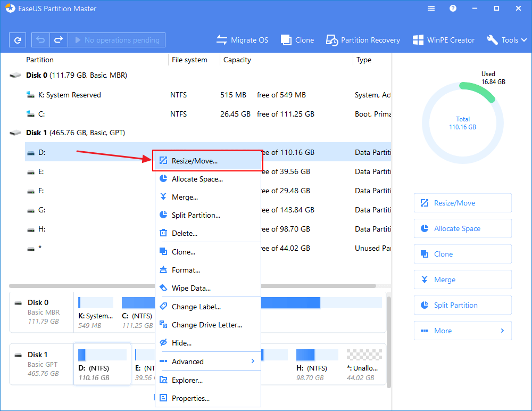Click the Clone button in right panel
This screenshot has width=532, height=411.
pos(462,254)
